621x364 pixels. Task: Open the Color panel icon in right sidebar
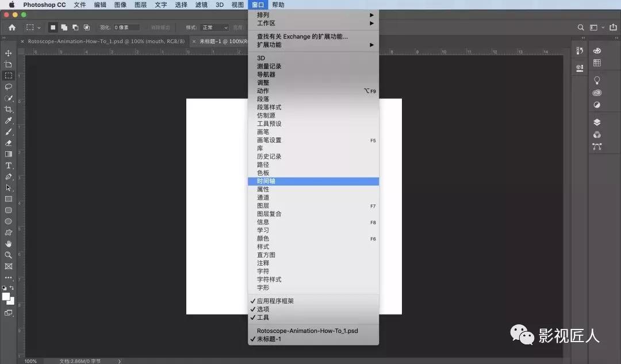click(x=597, y=51)
